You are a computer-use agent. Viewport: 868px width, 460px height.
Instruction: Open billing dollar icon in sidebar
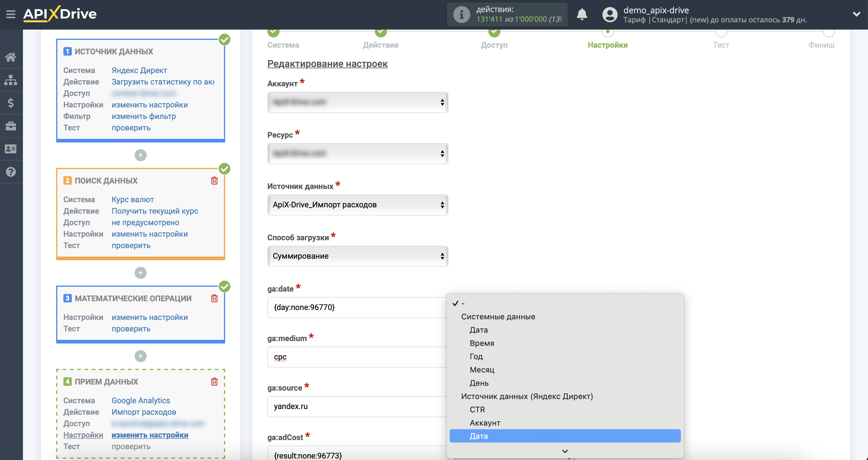(11, 103)
